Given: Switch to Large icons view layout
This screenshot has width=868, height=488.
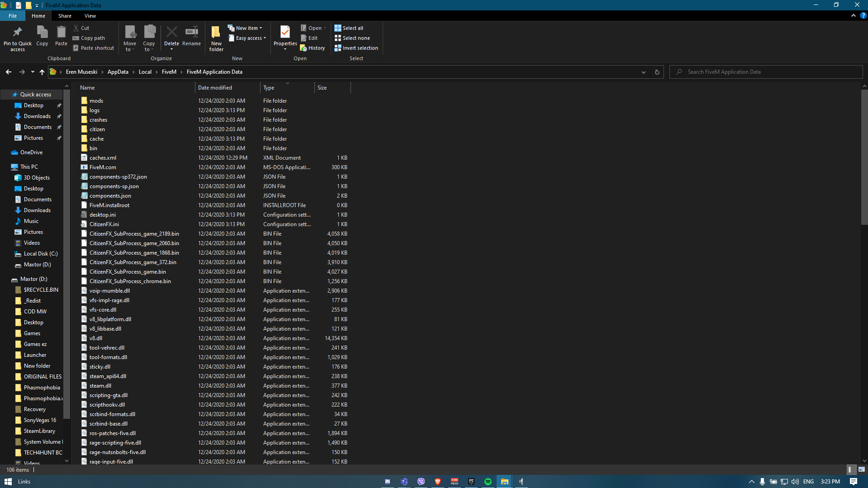Looking at the screenshot, I should [862, 469].
